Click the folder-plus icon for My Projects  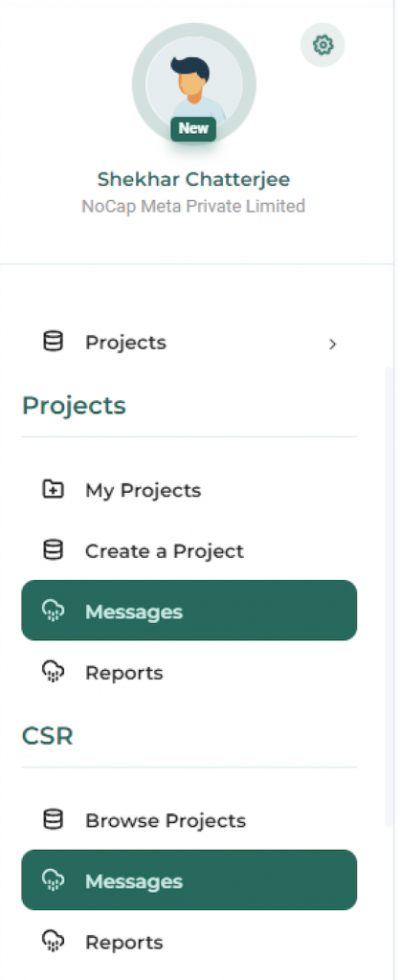(53, 489)
